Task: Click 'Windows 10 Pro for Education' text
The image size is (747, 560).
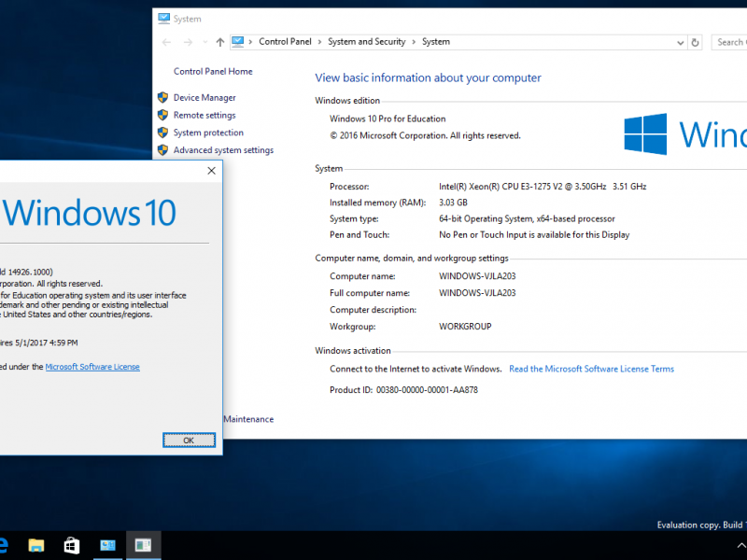Action: (388, 119)
